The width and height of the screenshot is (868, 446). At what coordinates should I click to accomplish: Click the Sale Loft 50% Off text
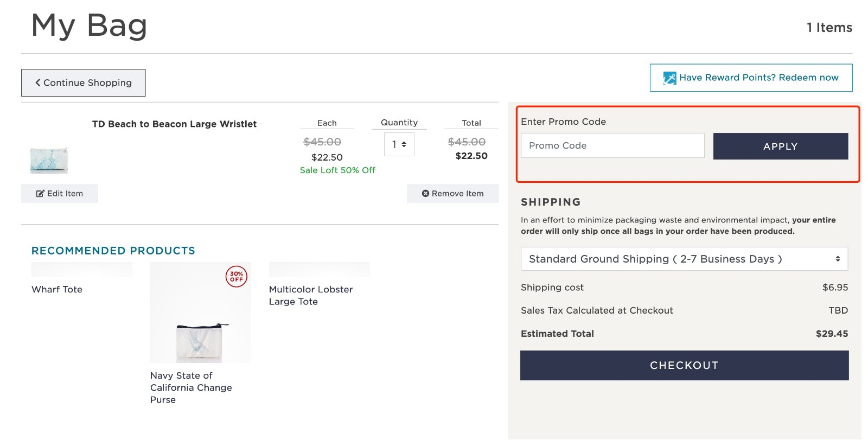click(337, 170)
